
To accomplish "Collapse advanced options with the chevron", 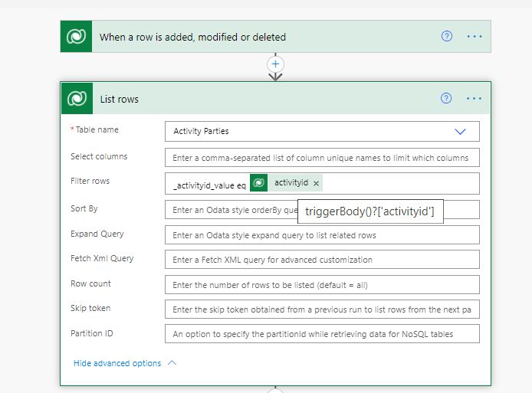I will click(172, 363).
